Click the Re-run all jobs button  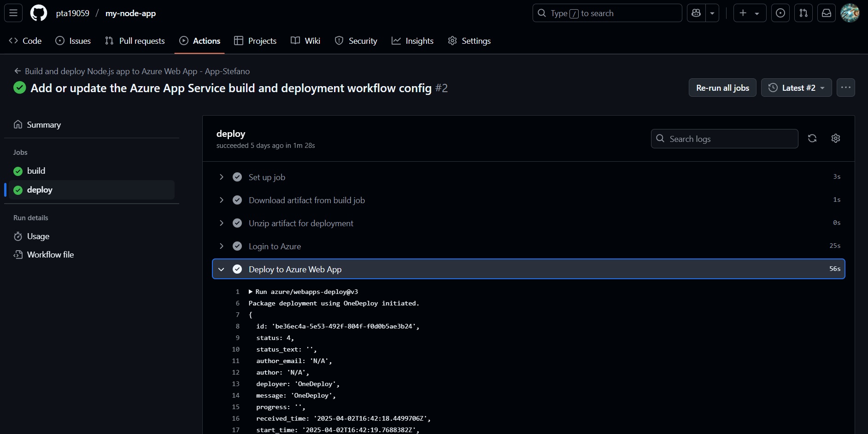tap(722, 88)
